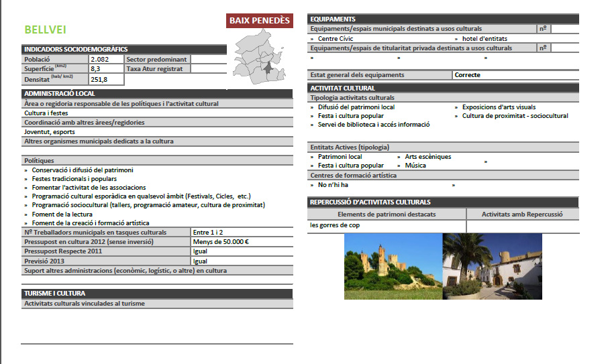Click Servei de biblioteca i accés informació
This screenshot has width=608, height=364.
tap(374, 125)
